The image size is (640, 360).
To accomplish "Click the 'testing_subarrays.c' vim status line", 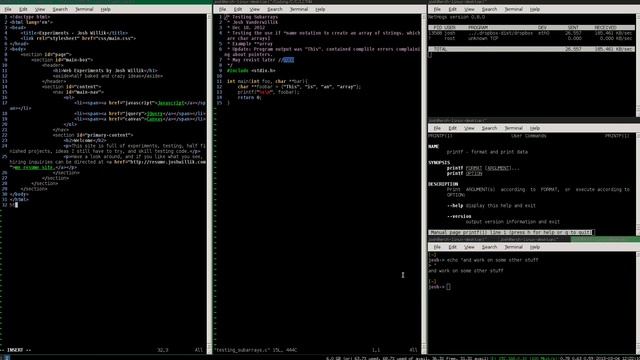I will click(x=256, y=350).
